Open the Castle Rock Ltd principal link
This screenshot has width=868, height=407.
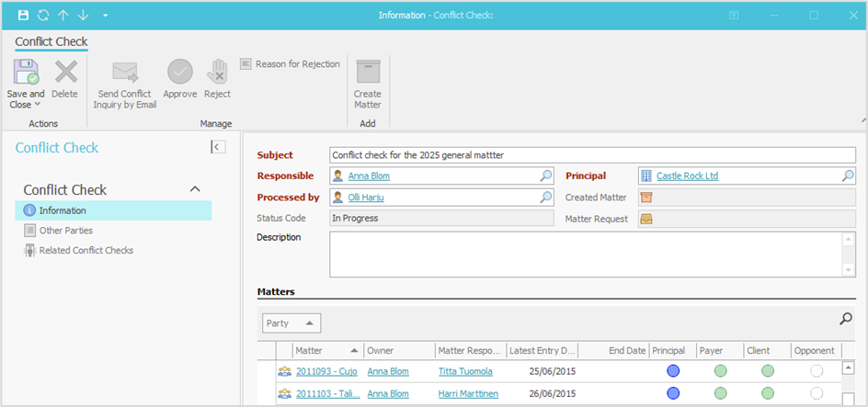pos(688,175)
